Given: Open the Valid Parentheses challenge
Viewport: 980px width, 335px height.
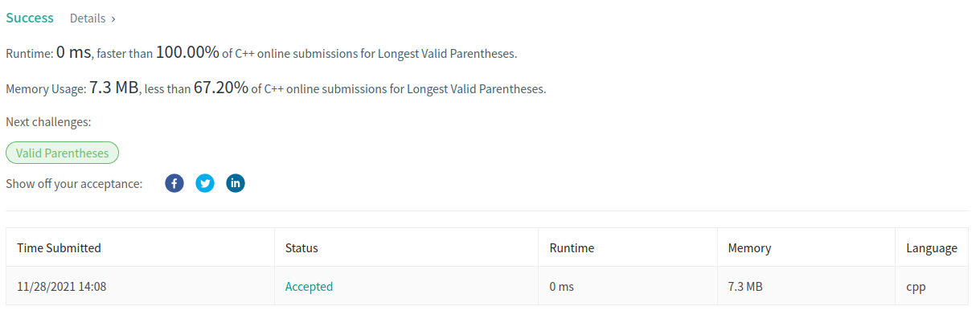Looking at the screenshot, I should [x=62, y=153].
